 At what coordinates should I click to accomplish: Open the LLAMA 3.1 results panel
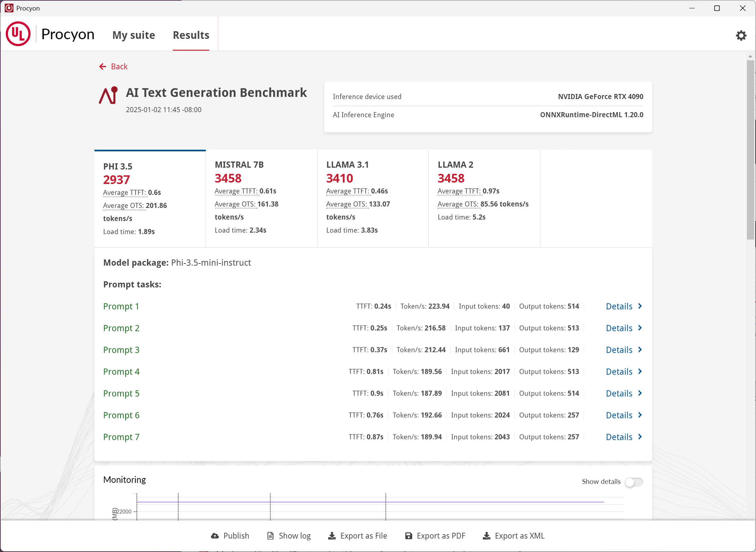[373, 198]
